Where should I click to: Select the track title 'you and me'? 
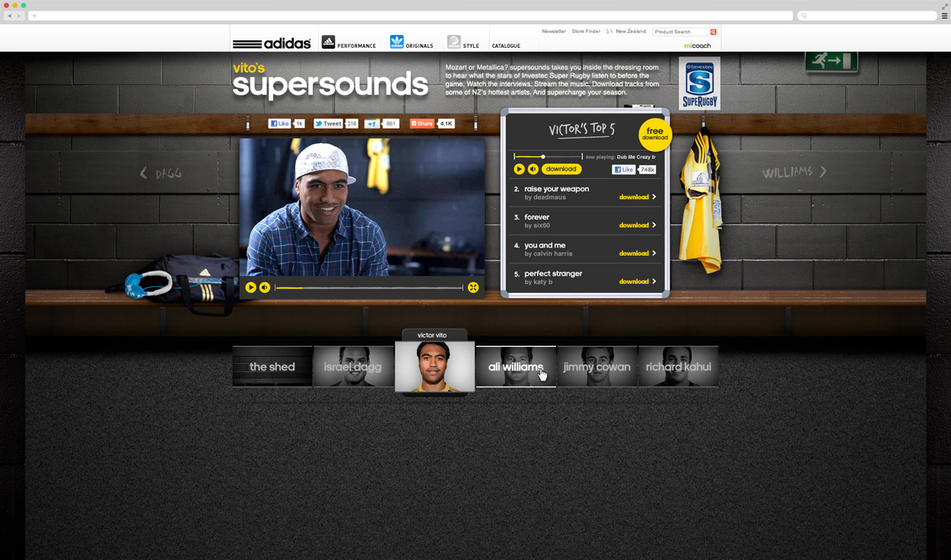pos(545,245)
